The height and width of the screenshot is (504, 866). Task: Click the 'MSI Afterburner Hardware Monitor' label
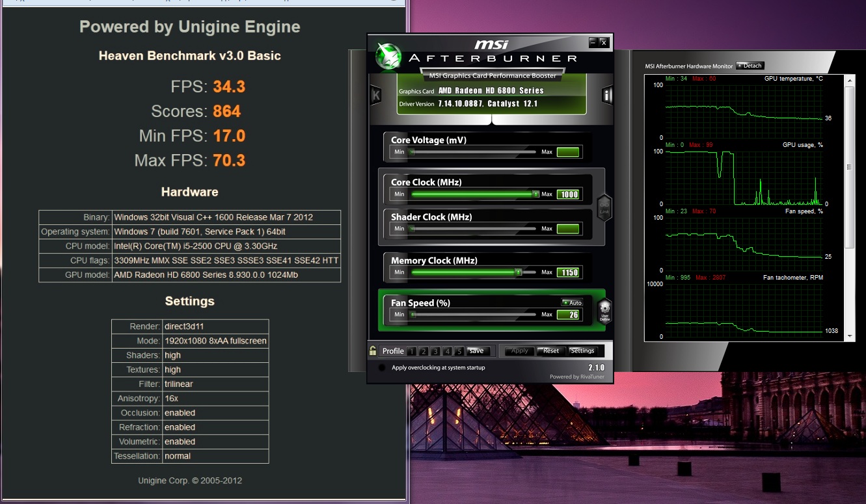click(688, 66)
